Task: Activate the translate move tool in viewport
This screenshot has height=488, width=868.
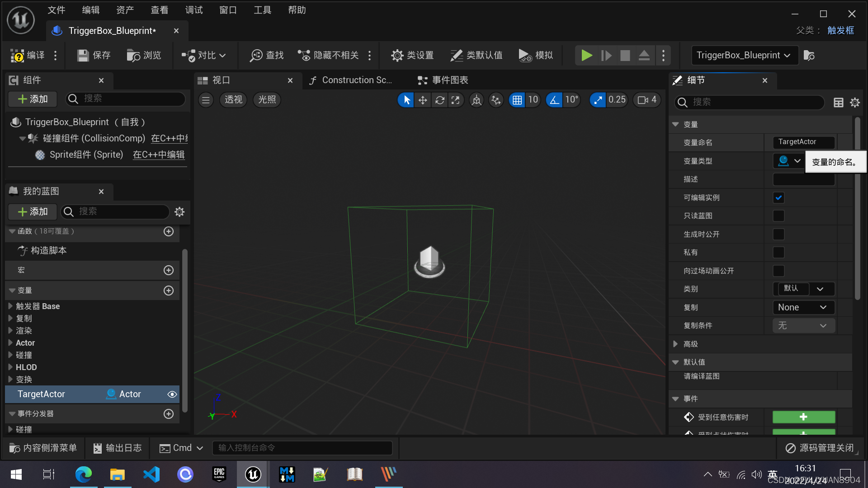Action: 423,100
